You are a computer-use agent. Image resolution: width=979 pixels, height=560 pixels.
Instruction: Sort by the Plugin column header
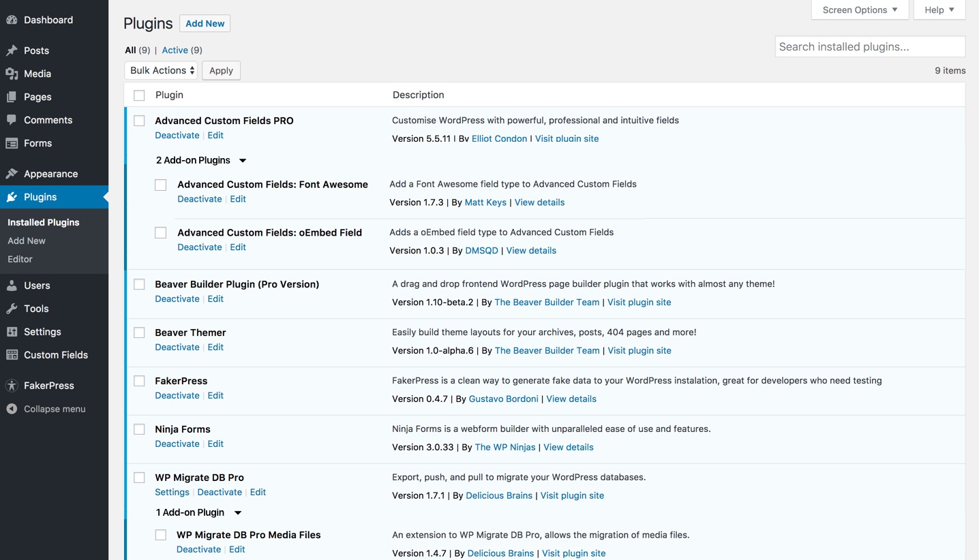(x=169, y=95)
